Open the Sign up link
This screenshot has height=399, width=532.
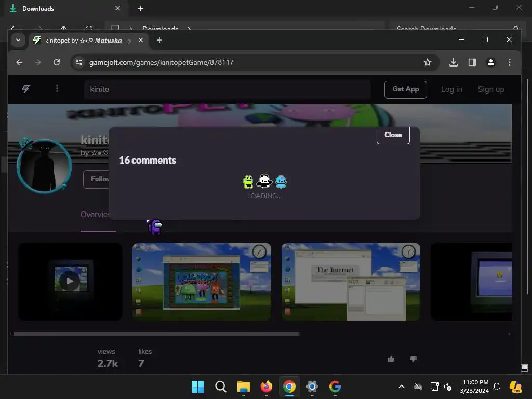491,89
